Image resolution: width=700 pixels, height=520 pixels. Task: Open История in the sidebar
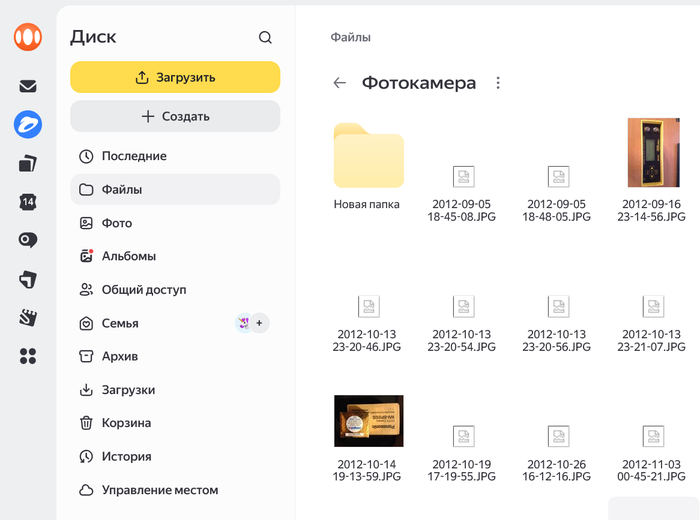tap(175, 456)
